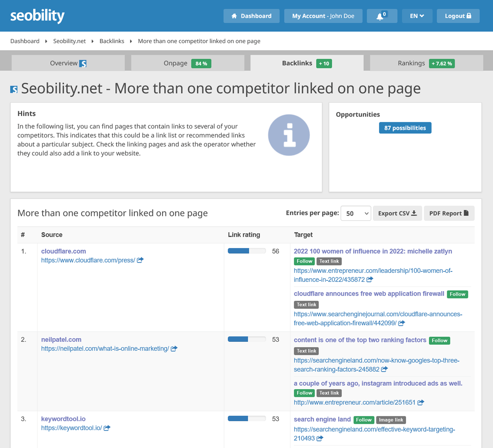
Task: Open external icon beside keywordtool.io URL
Action: click(x=107, y=427)
